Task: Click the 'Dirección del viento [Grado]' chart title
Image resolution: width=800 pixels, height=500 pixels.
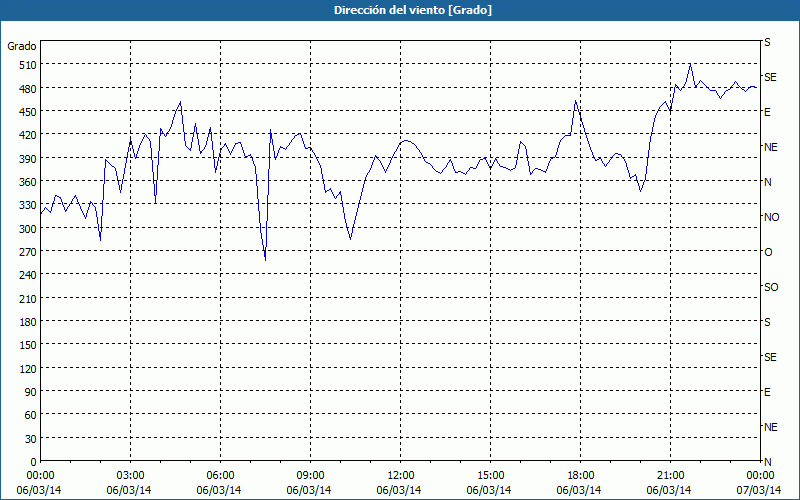Action: coord(413,10)
